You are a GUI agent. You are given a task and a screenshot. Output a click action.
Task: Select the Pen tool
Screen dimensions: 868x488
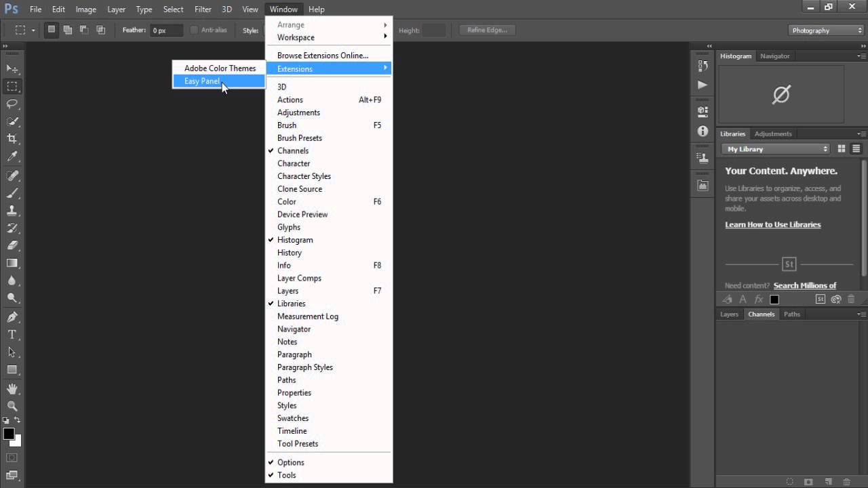click(x=12, y=317)
